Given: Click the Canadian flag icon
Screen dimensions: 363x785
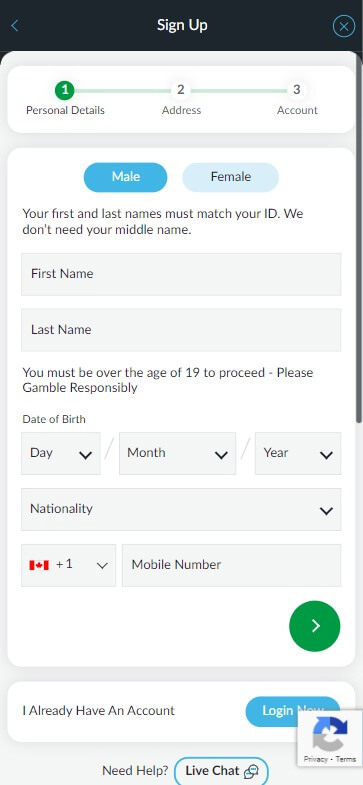Looking at the screenshot, I should tap(39, 565).
